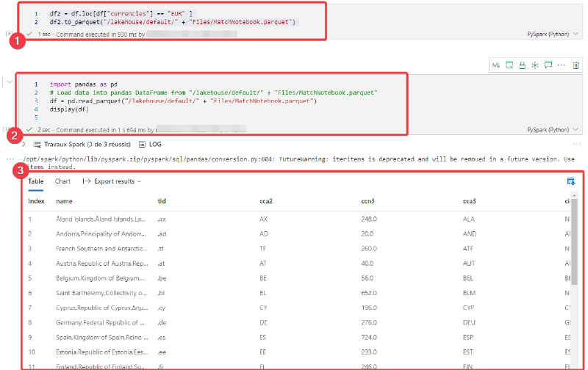Click the 652.0 ccn3 value
This screenshot has width=588, height=370.
click(x=369, y=293)
